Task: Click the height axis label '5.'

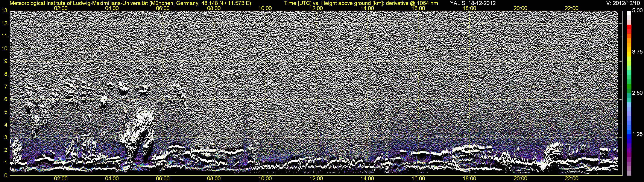Action: coord(6,112)
